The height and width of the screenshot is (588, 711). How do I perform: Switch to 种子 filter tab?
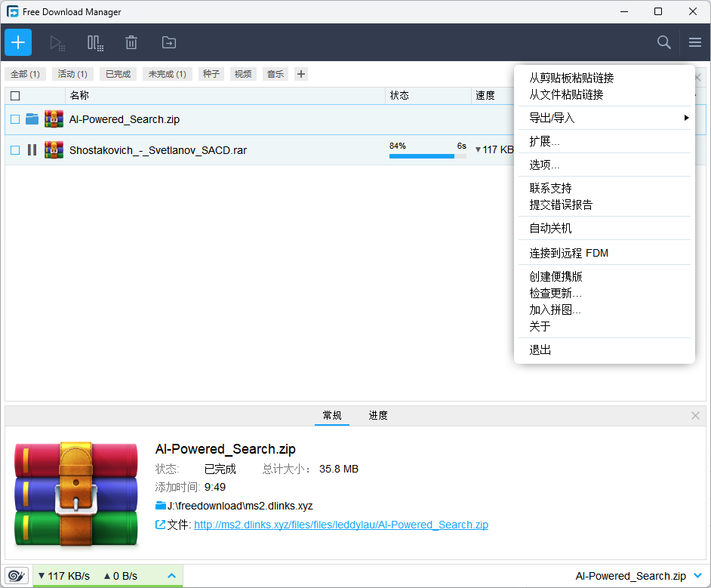[211, 74]
